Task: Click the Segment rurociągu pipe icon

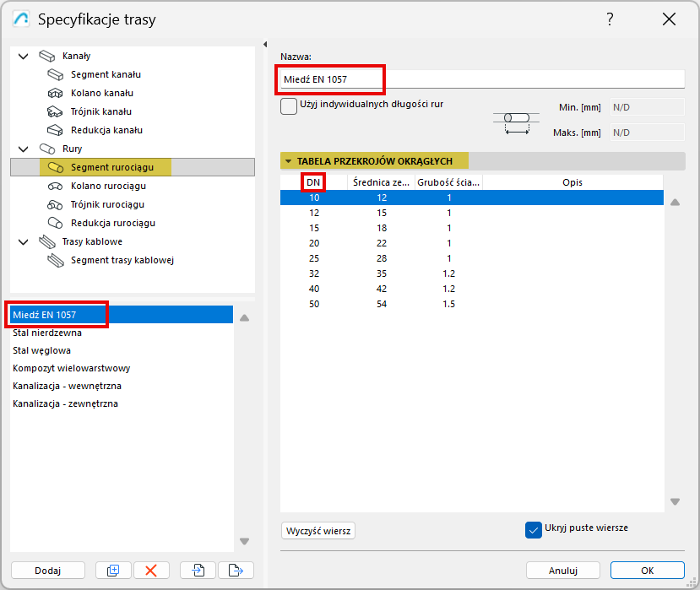Action: (56, 167)
